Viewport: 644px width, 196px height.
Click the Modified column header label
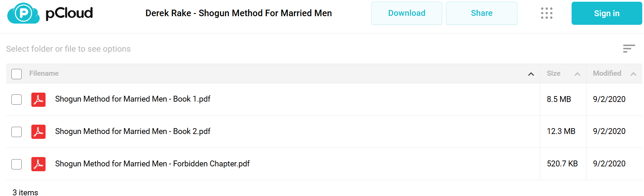(607, 73)
